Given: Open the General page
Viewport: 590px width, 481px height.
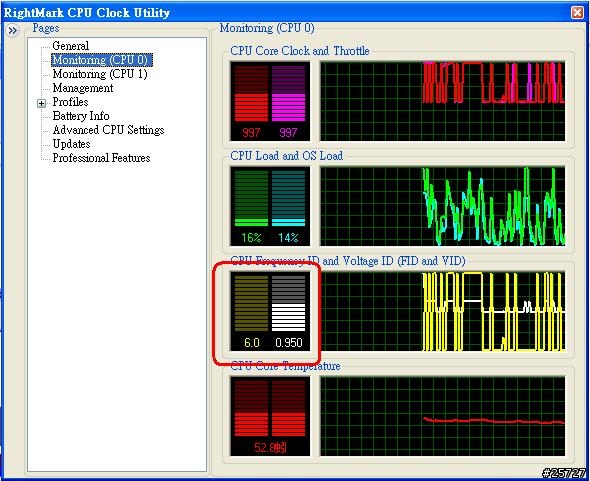Looking at the screenshot, I should (x=71, y=46).
